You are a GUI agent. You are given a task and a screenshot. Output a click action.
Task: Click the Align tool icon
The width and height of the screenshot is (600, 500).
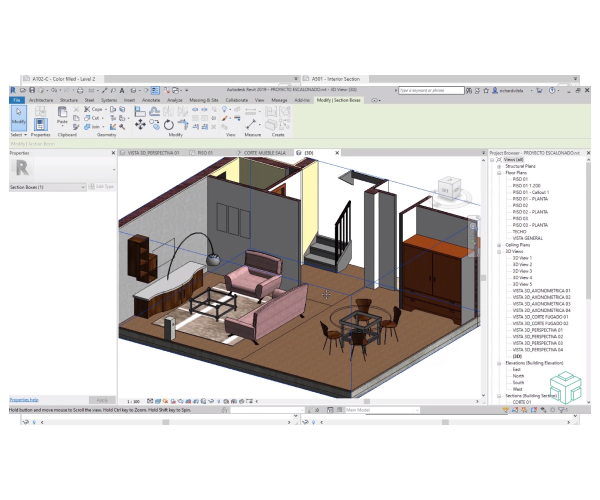click(x=139, y=112)
